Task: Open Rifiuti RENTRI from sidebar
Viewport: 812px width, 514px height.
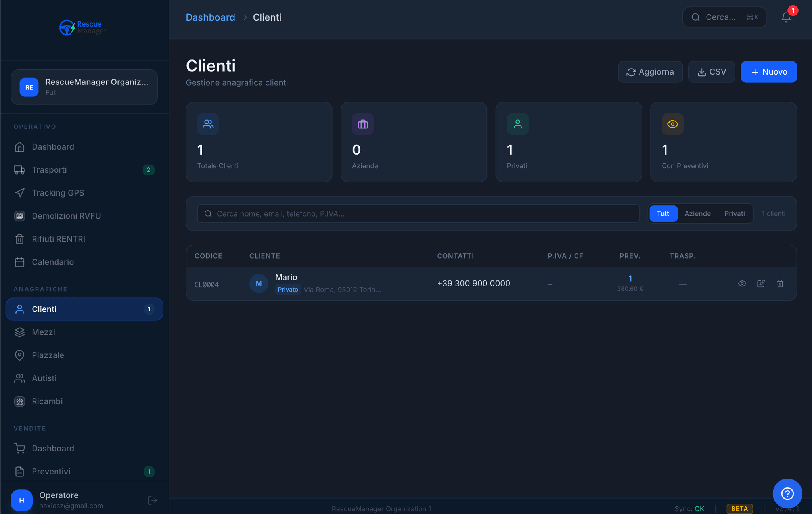Action: (58, 239)
